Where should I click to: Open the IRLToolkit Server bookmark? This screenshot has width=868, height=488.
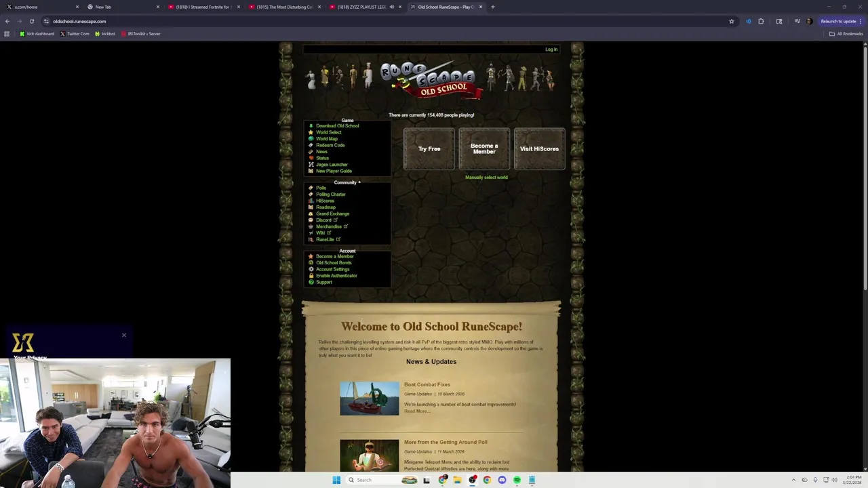[140, 34]
